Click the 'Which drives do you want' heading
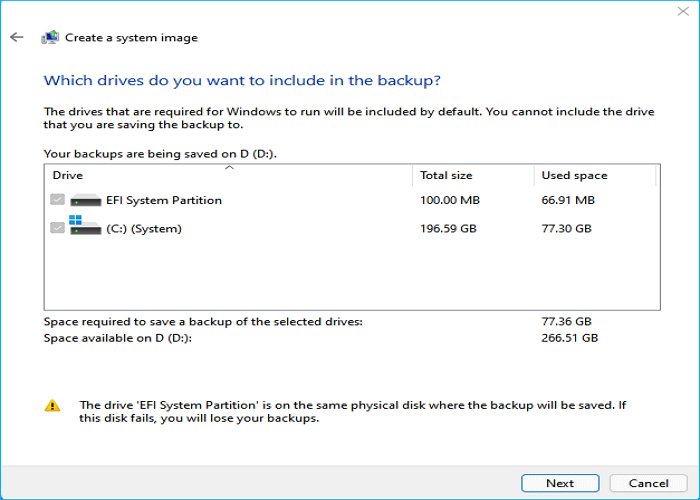 (x=242, y=80)
